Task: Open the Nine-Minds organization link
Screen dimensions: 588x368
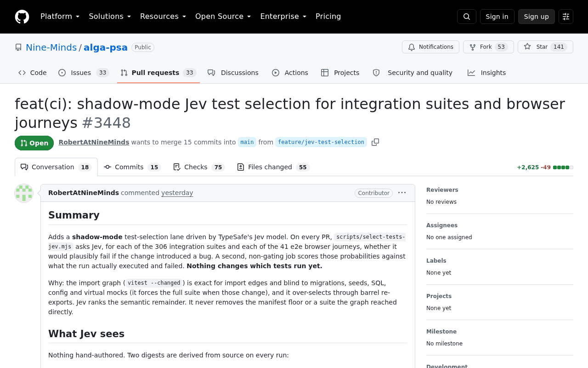Action: [51, 47]
